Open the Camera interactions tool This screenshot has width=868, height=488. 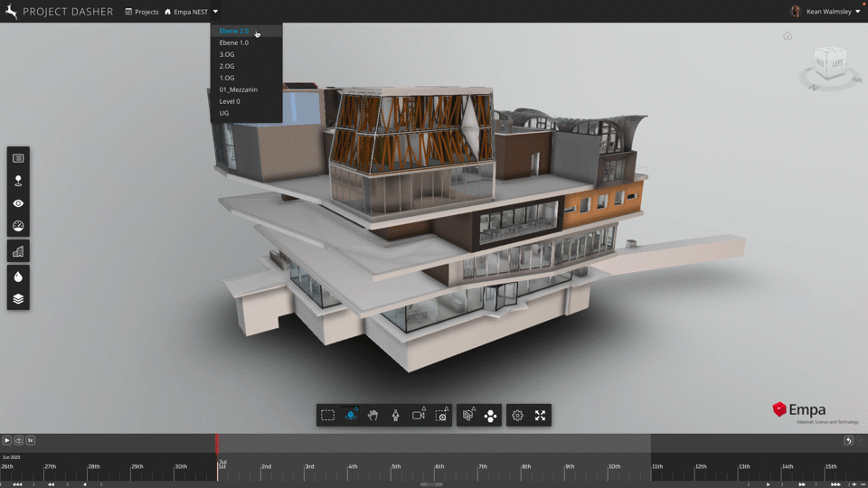(419, 416)
